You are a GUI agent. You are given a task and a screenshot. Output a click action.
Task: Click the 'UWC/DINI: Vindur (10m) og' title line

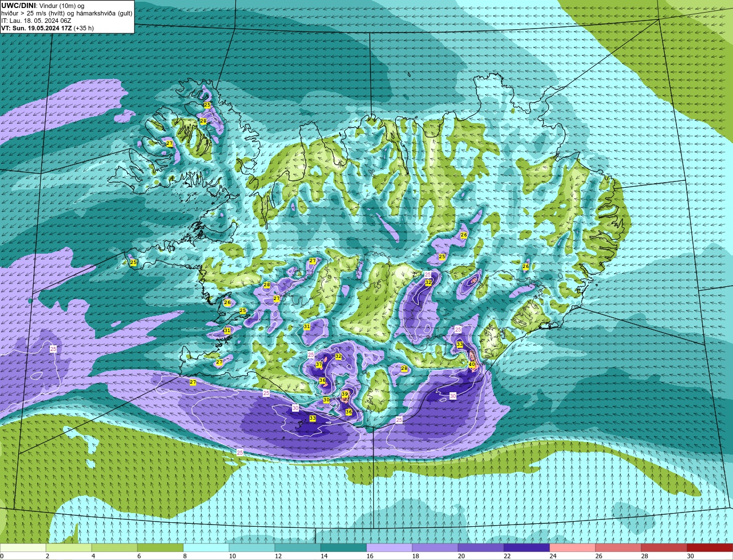point(43,5)
